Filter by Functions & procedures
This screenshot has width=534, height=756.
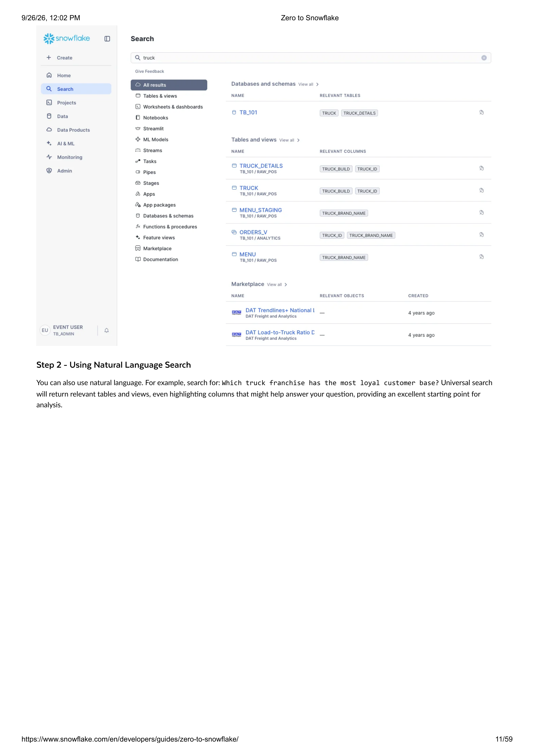[169, 226]
